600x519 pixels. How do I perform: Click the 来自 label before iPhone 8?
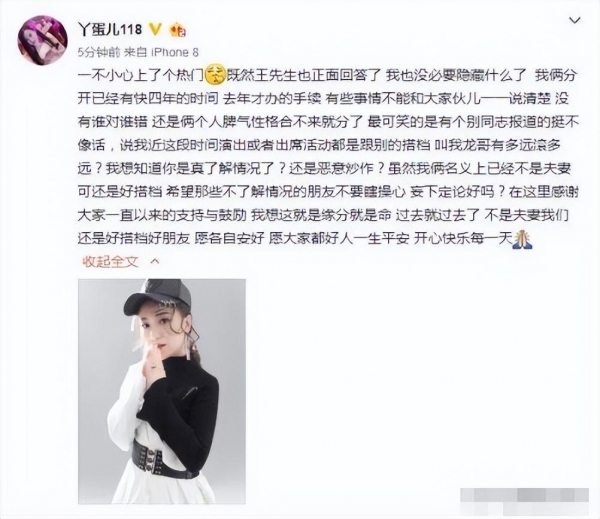coord(136,52)
